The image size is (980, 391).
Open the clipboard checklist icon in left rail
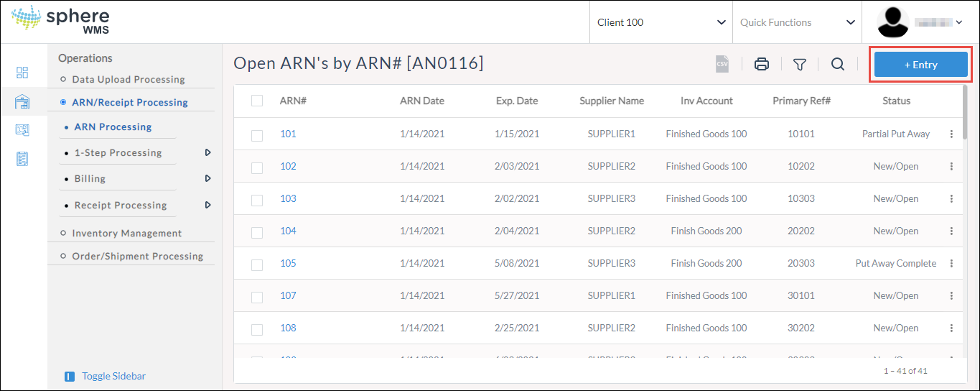click(22, 159)
